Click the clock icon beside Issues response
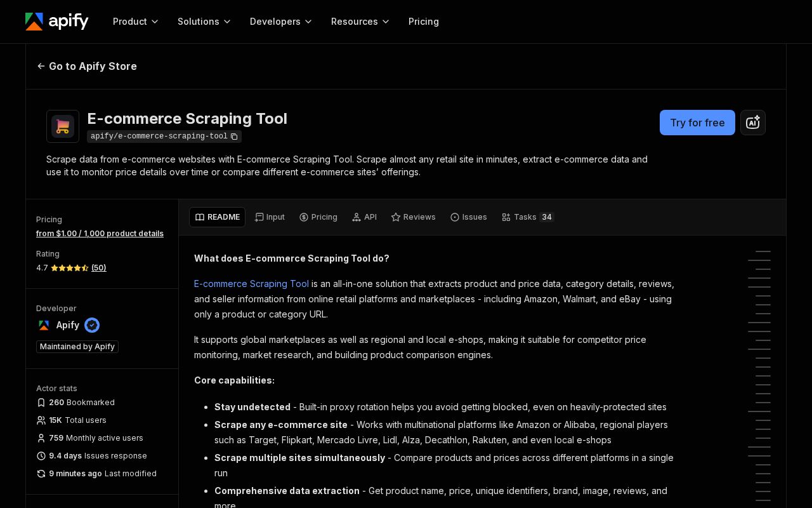The height and width of the screenshot is (508, 812). (x=41, y=456)
